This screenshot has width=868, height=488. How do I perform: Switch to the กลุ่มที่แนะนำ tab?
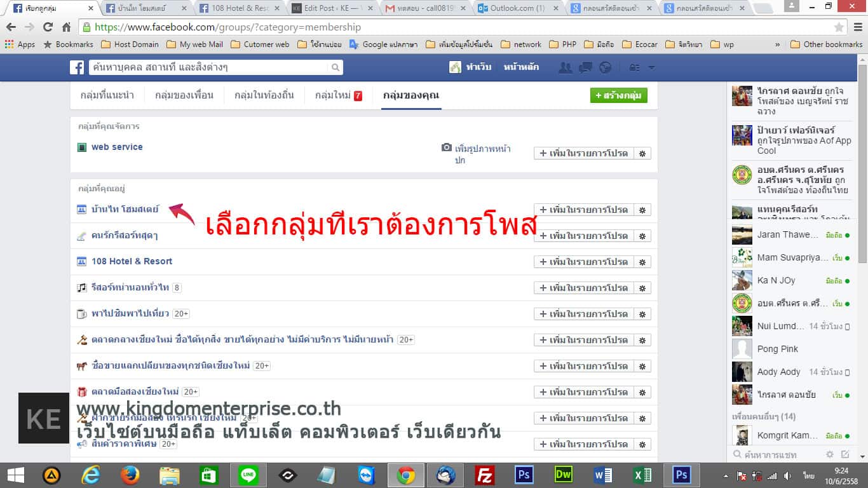tap(107, 95)
